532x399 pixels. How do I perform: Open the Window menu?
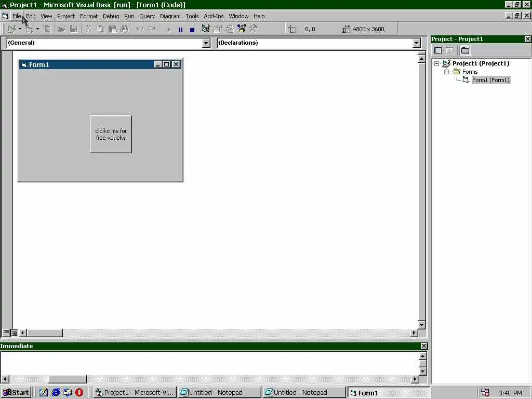point(238,16)
